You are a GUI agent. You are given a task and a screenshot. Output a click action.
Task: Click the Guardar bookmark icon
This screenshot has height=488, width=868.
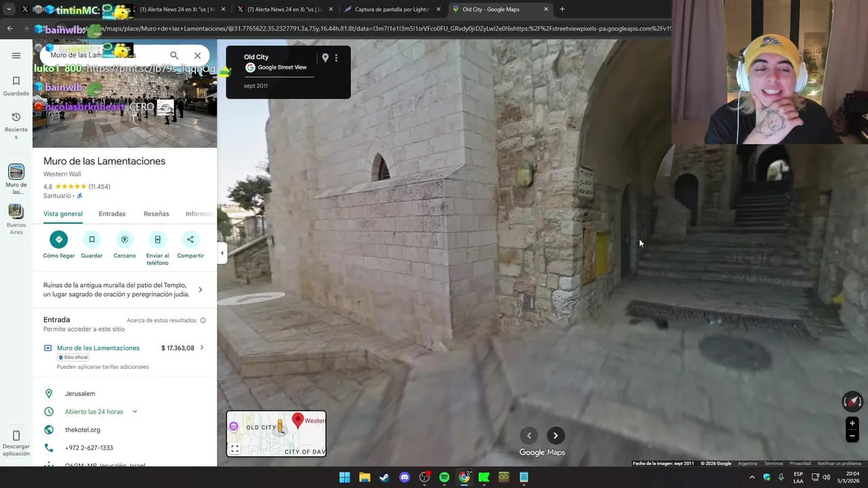92,239
